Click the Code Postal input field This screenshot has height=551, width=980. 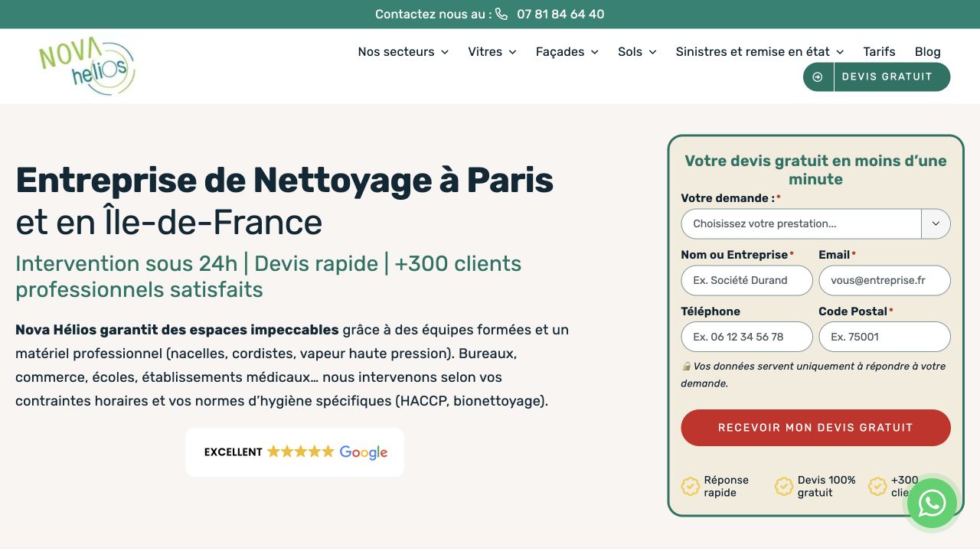[x=884, y=337]
